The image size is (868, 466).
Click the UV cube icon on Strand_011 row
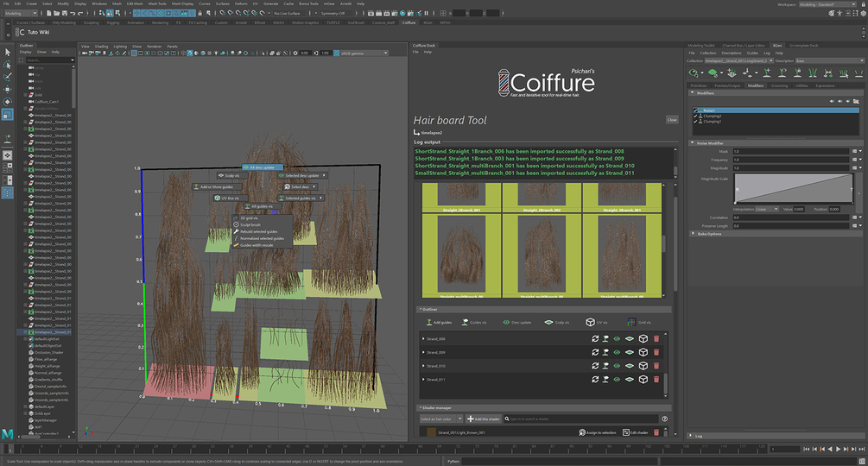[643, 379]
